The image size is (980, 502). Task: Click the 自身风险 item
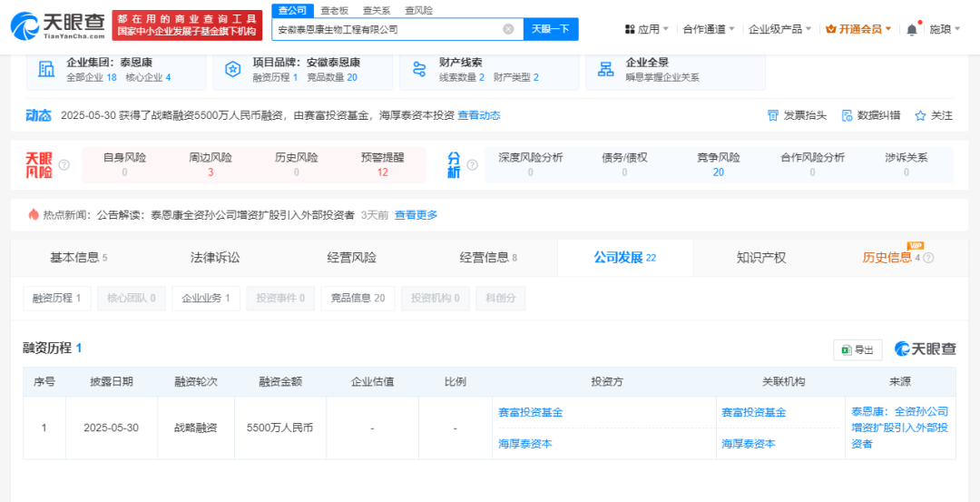tap(124, 164)
